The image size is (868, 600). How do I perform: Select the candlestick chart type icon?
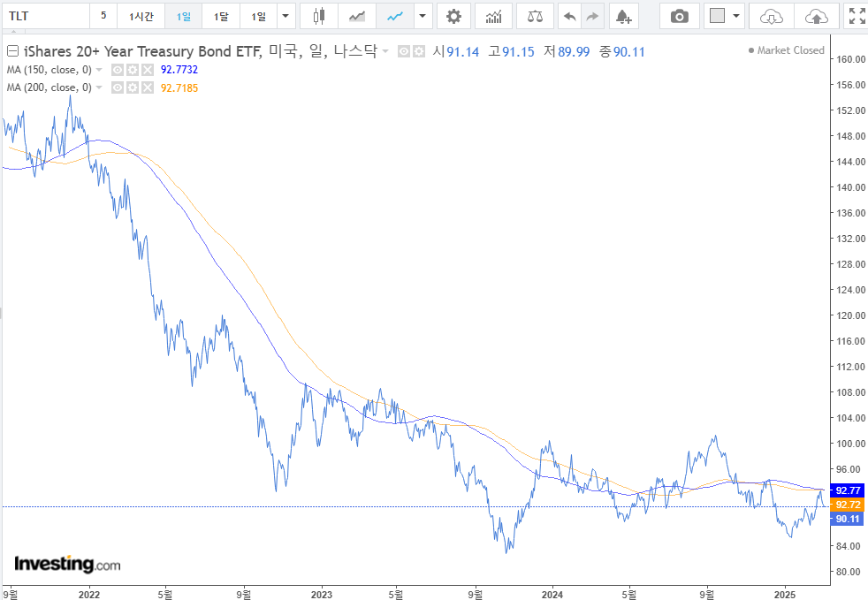click(x=319, y=16)
